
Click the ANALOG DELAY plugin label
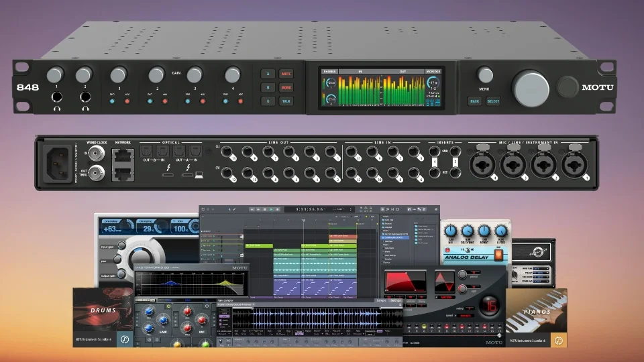[x=467, y=257]
